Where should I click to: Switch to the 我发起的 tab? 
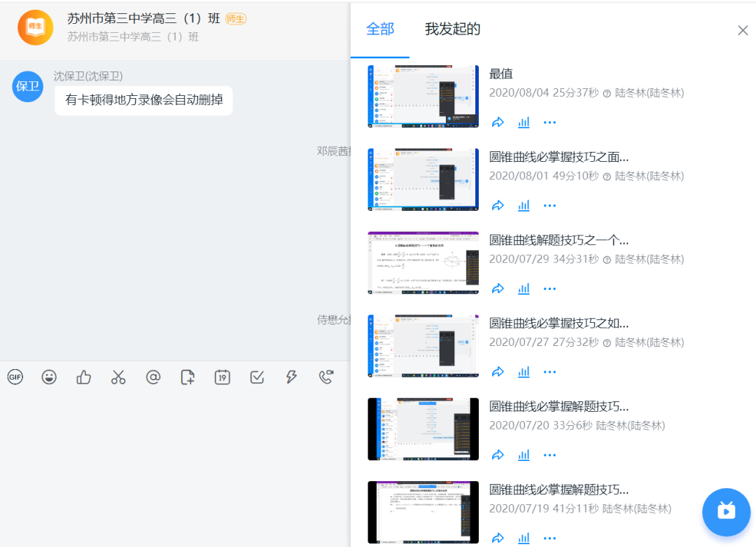(452, 29)
